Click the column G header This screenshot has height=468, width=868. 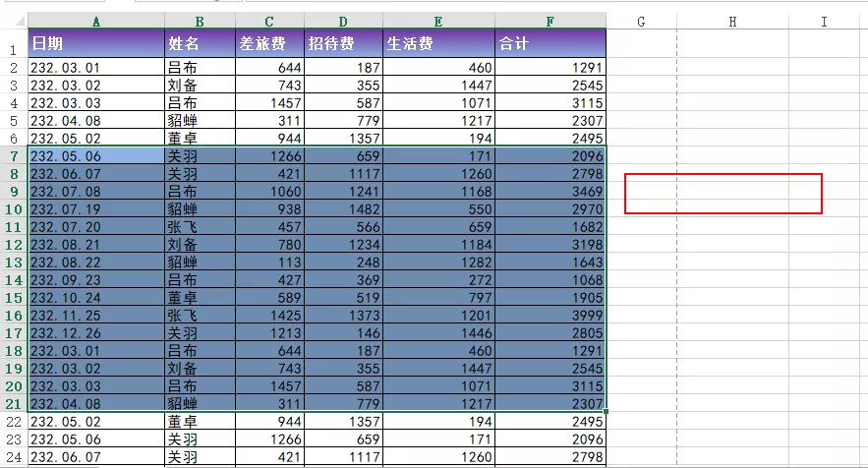(x=642, y=22)
